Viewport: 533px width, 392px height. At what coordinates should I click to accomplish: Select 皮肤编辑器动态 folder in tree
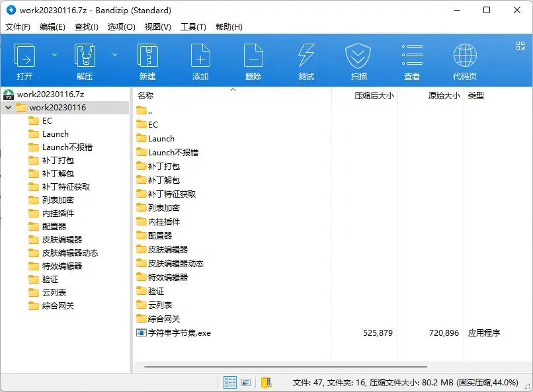[x=63, y=253]
